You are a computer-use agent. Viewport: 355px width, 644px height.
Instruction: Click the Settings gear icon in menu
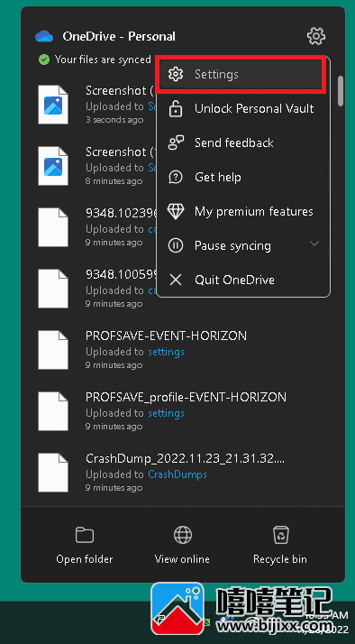(176, 74)
